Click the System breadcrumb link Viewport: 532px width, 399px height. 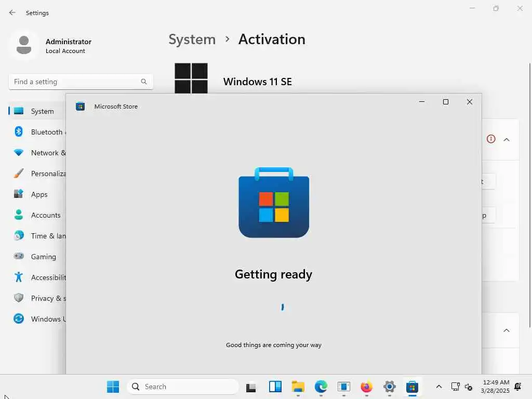point(192,39)
